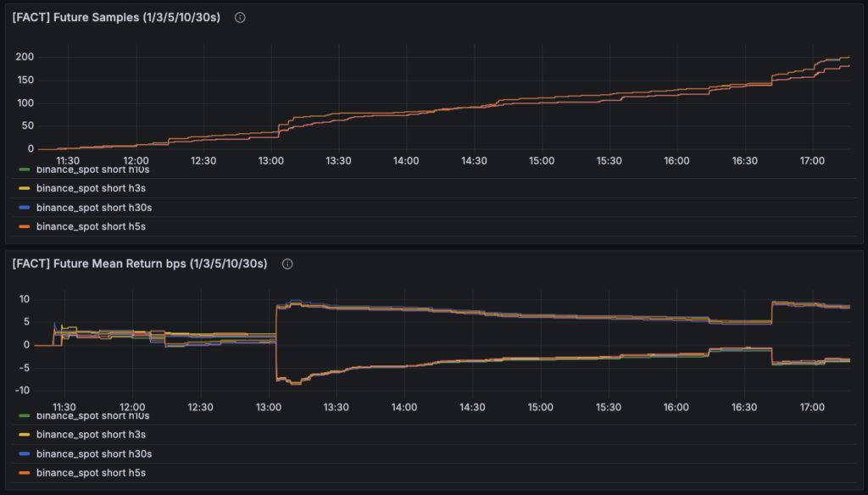The height and width of the screenshot is (495, 868).
Task: Click the 13:00 time label on Future Samples axis
Action: 271,161
